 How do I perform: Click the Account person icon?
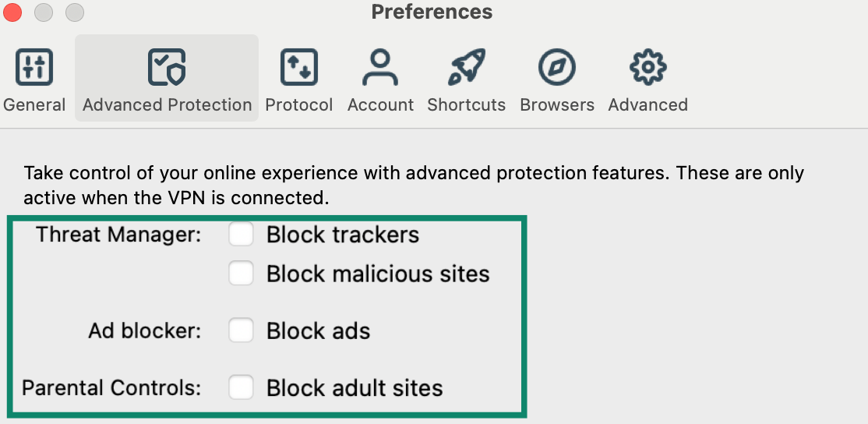[380, 68]
